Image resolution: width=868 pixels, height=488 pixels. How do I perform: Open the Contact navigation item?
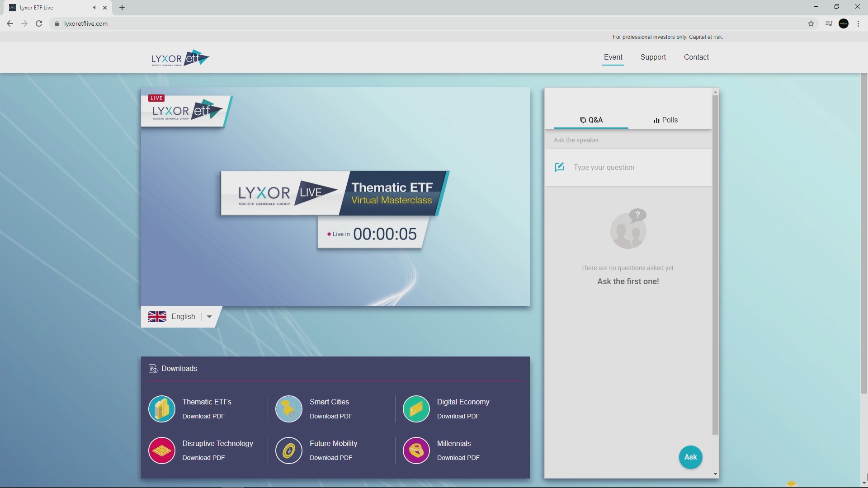pos(696,57)
